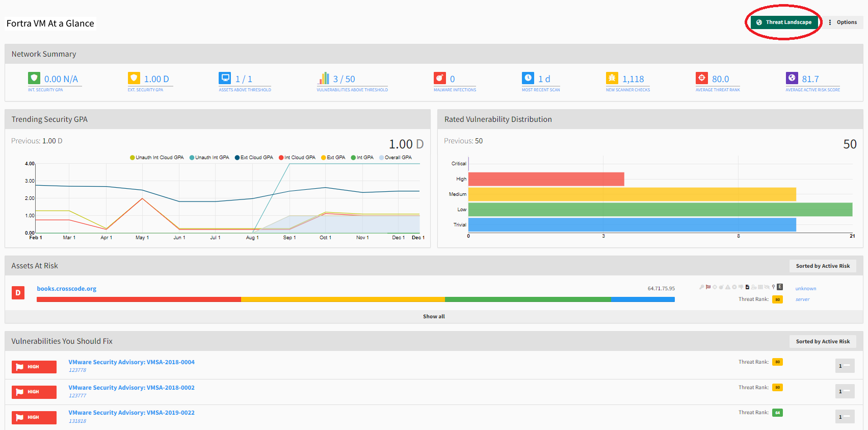
Task: Open the books.crosscode.org asset link
Action: tap(66, 289)
